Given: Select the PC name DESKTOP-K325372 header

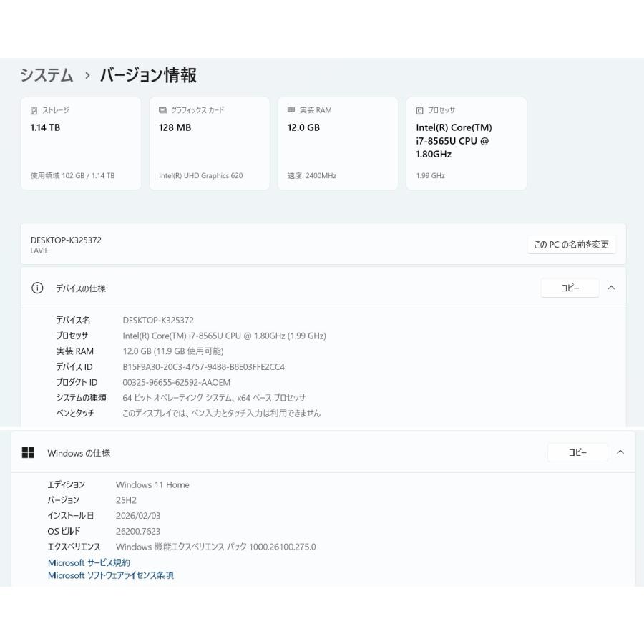Looking at the screenshot, I should (66, 240).
